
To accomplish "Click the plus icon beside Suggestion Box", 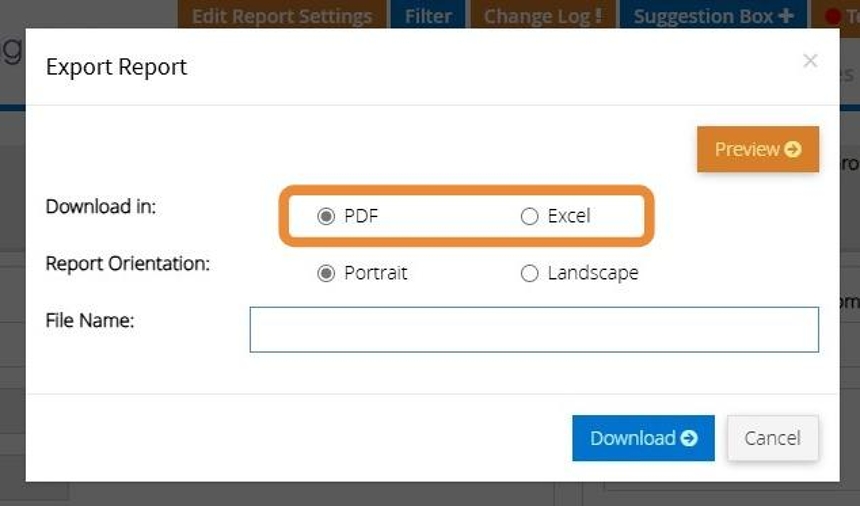I will click(x=785, y=16).
